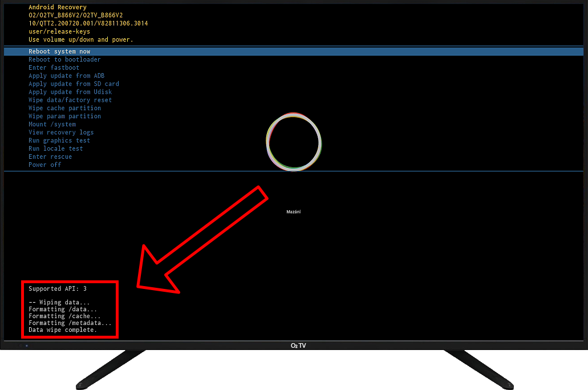Click the 'Mazání' status label
588x390 pixels.
pyautogui.click(x=293, y=212)
